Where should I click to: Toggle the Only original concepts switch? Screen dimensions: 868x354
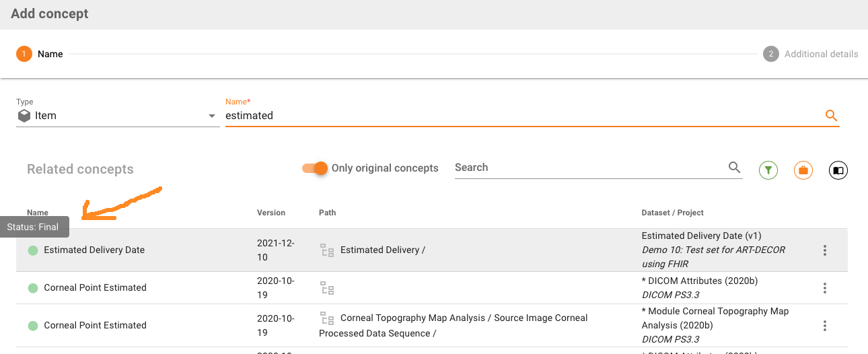pos(314,168)
